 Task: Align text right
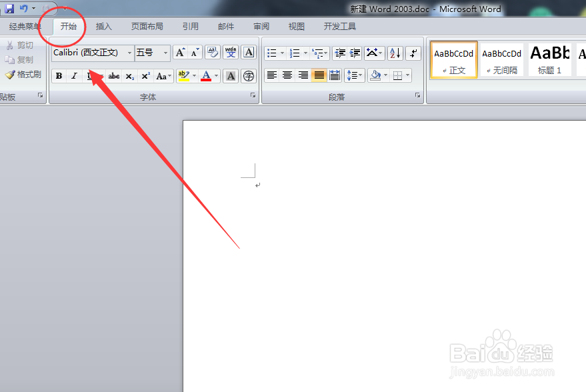[303, 76]
